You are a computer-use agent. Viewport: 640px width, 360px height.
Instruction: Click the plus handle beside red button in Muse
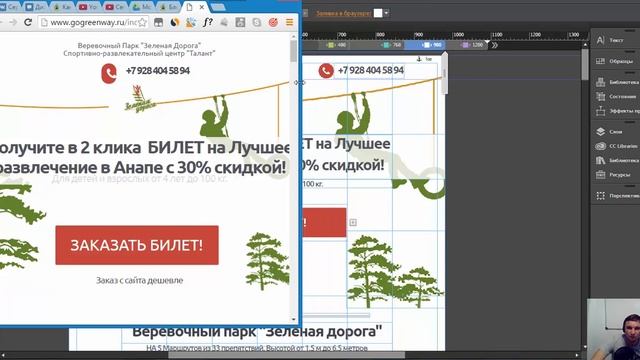pyautogui.click(x=353, y=222)
